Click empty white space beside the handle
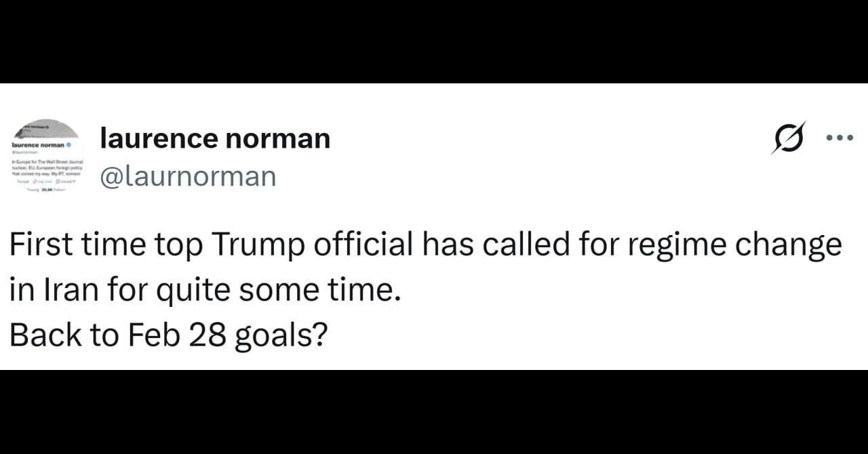 pyautogui.click(x=515, y=176)
